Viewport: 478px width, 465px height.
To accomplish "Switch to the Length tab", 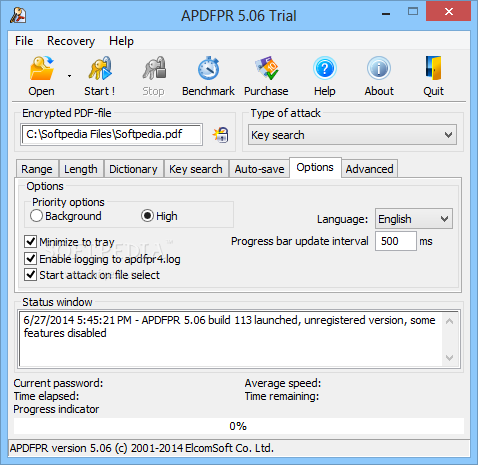I will (81, 169).
